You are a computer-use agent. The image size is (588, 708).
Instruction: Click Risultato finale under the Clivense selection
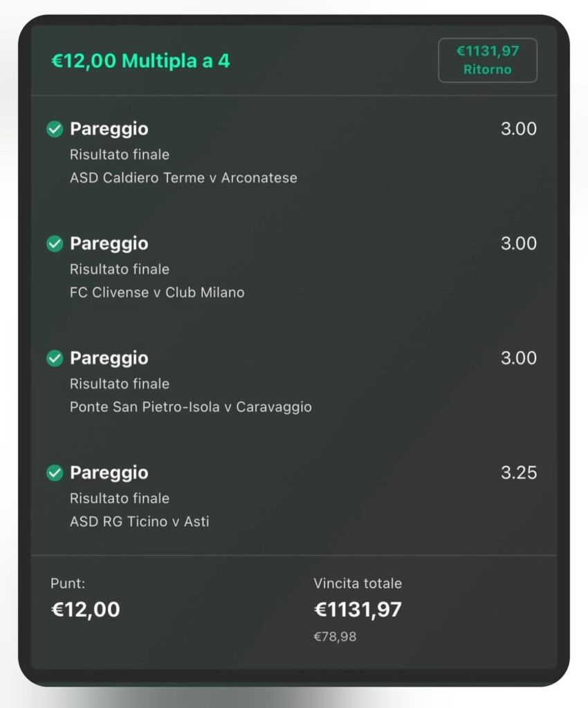pyautogui.click(x=119, y=269)
